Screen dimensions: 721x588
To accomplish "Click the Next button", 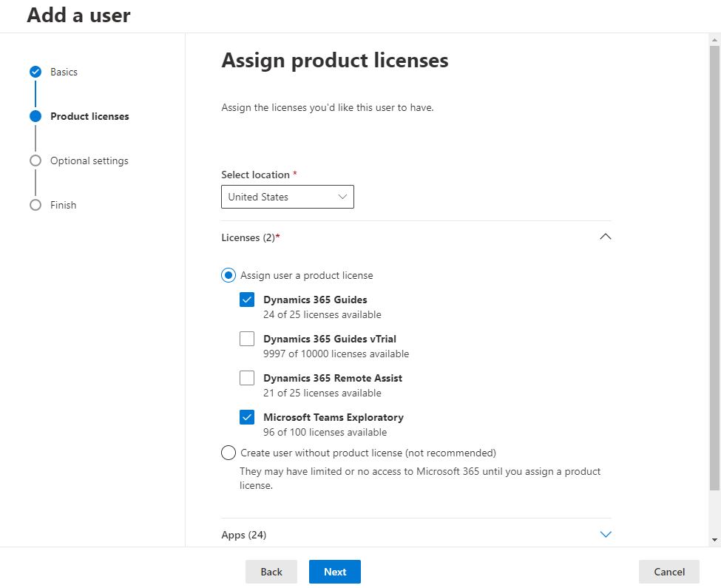I will point(334,571).
